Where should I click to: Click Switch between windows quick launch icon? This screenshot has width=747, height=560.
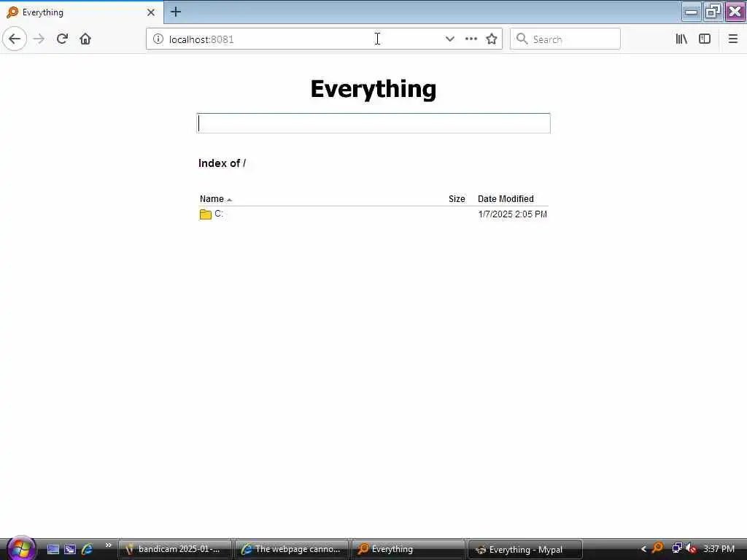(70, 550)
